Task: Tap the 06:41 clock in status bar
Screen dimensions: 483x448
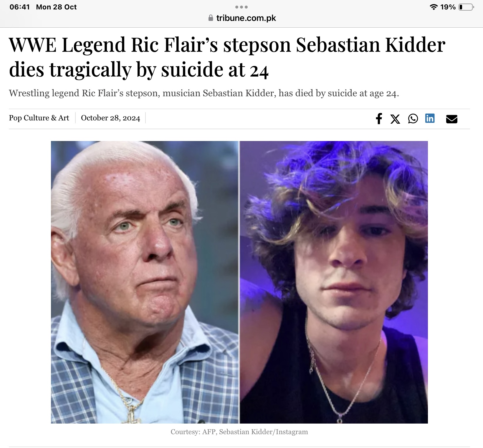Action: click(x=20, y=7)
